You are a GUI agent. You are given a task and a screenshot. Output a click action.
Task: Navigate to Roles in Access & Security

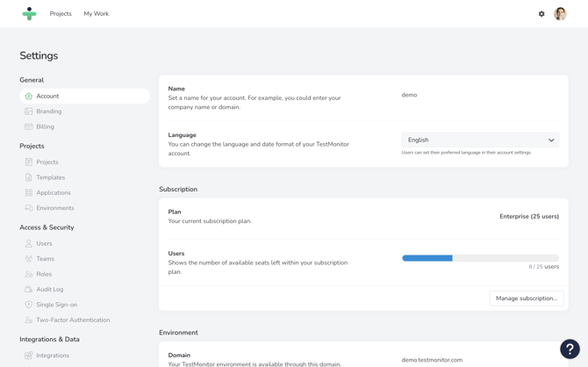(44, 274)
